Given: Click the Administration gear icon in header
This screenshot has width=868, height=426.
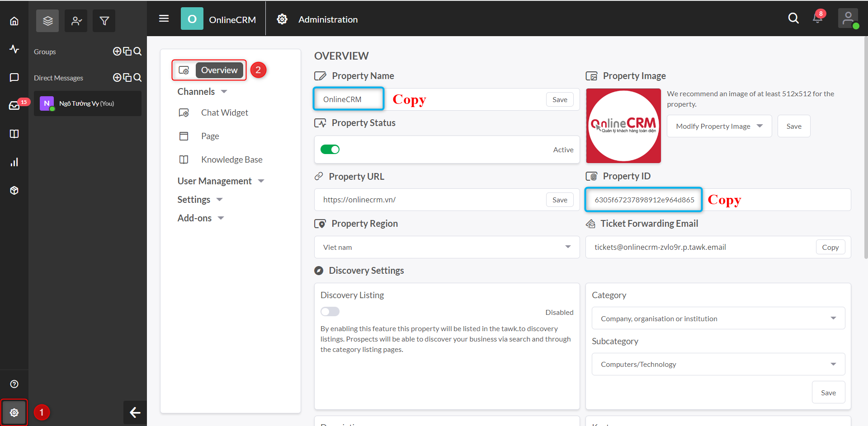Looking at the screenshot, I should click(x=282, y=19).
